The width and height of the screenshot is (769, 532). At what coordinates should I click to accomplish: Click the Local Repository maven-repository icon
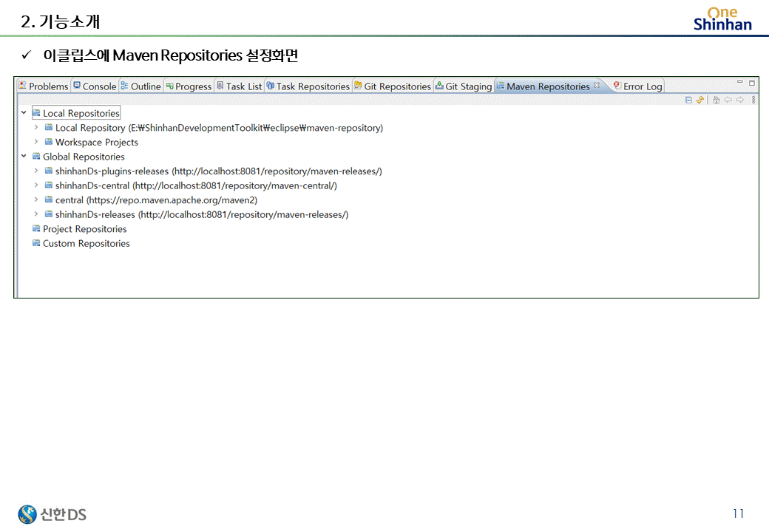pos(49,127)
